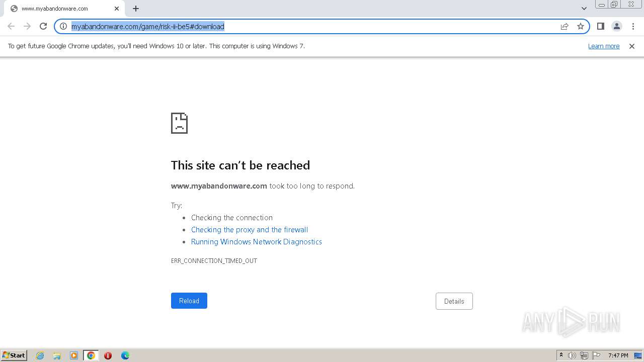Minimize the Chrome window

(x=601, y=5)
